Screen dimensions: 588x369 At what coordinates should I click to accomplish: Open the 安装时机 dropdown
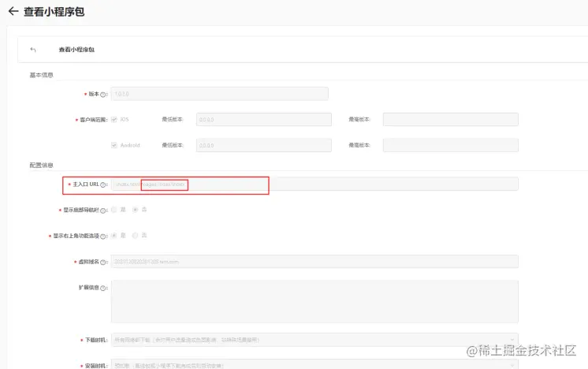(x=314, y=364)
